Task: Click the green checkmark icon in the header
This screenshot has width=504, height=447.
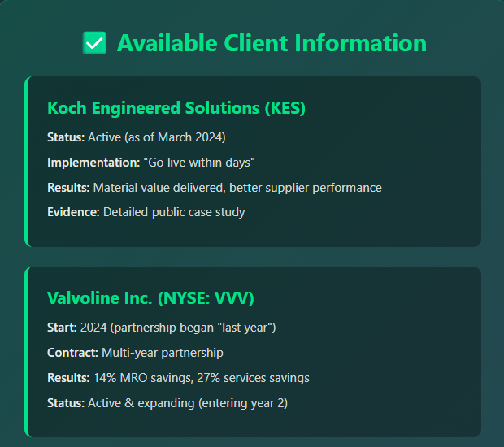Action: click(x=94, y=43)
